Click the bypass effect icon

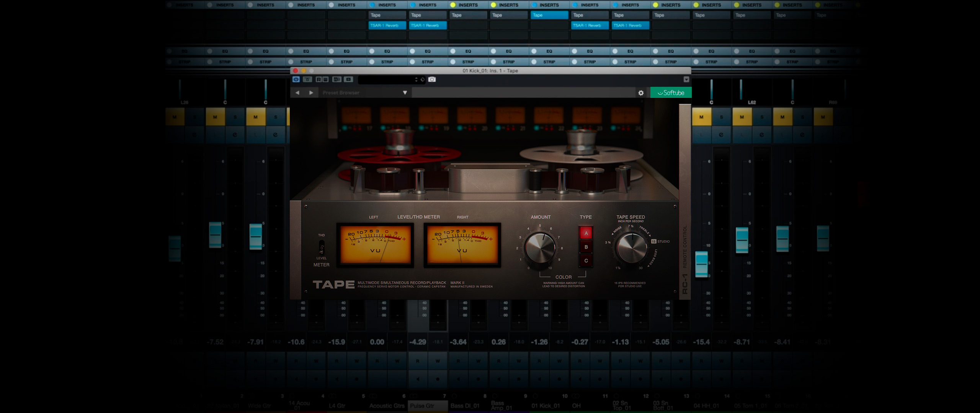coord(307,79)
